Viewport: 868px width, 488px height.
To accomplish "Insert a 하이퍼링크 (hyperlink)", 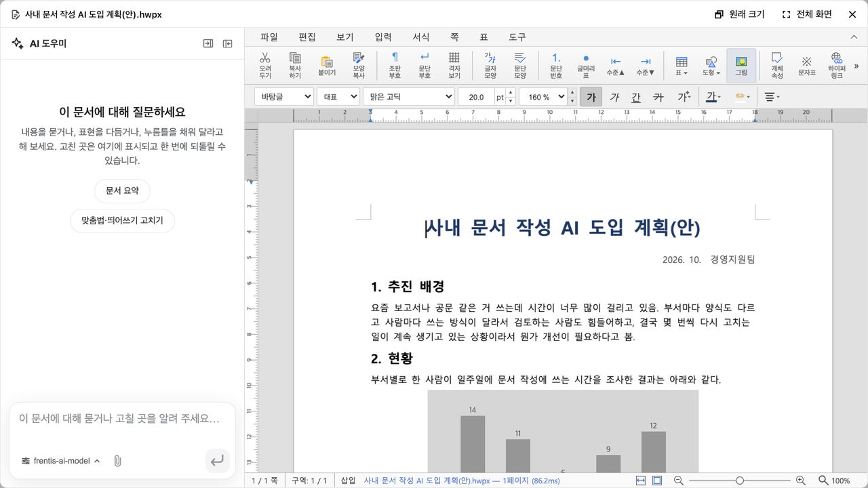I will 837,65.
